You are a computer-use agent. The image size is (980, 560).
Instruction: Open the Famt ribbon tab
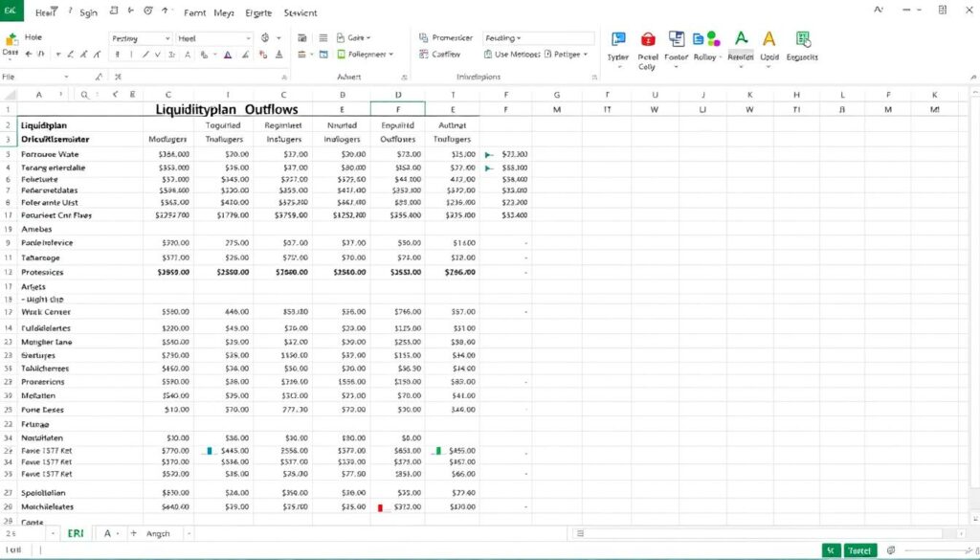click(195, 12)
